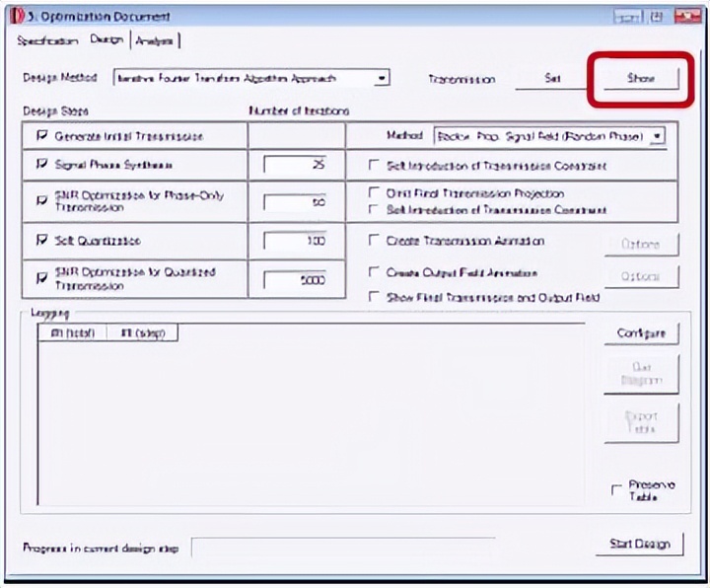Check the Preserve Table option
Image resolution: width=710 pixels, height=588 pixels.
616,490
